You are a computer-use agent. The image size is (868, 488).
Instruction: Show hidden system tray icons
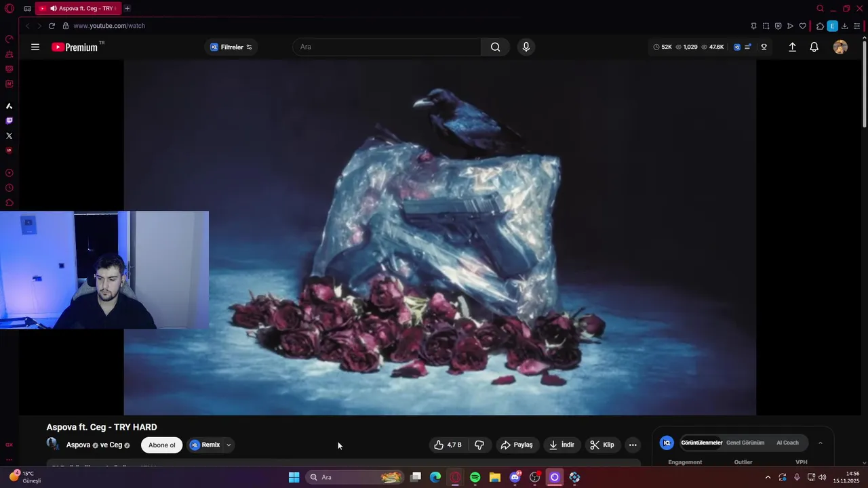(768, 477)
